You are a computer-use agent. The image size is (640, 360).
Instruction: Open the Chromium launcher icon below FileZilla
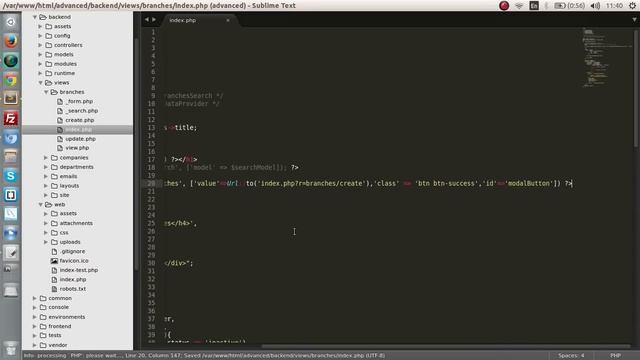(x=11, y=138)
